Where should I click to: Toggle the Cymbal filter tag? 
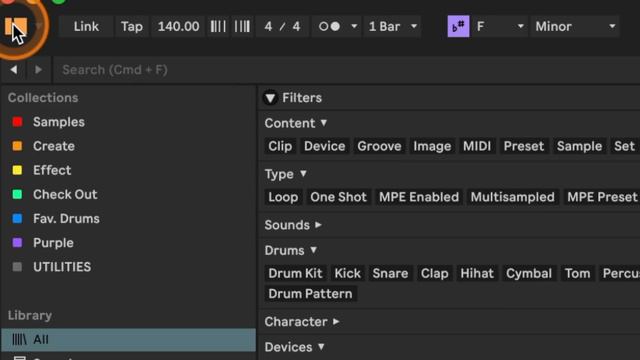coord(529,273)
